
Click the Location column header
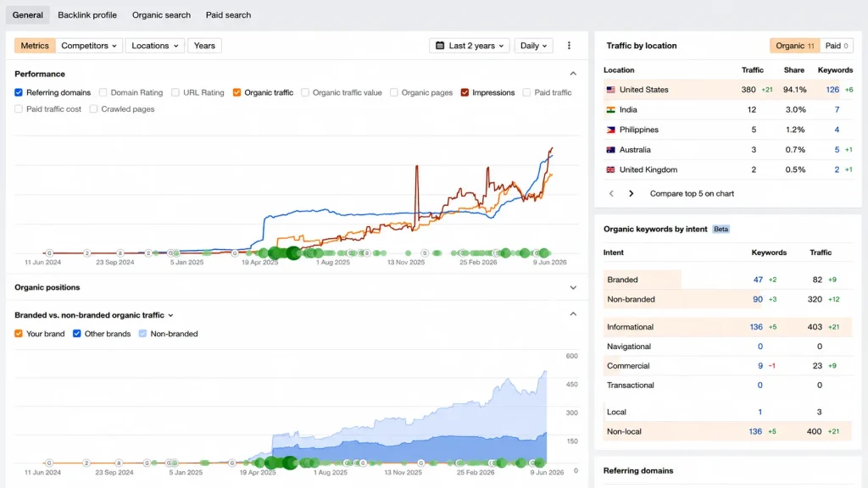click(x=619, y=69)
